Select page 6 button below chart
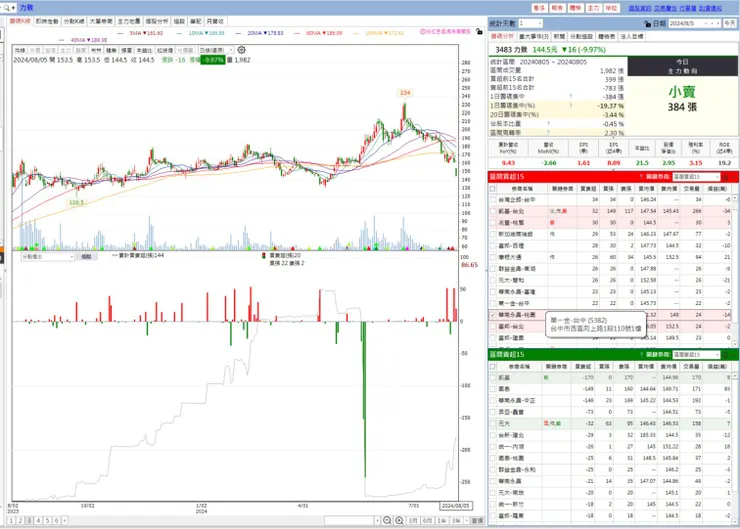Image resolution: width=740 pixels, height=529 pixels. click(56, 520)
